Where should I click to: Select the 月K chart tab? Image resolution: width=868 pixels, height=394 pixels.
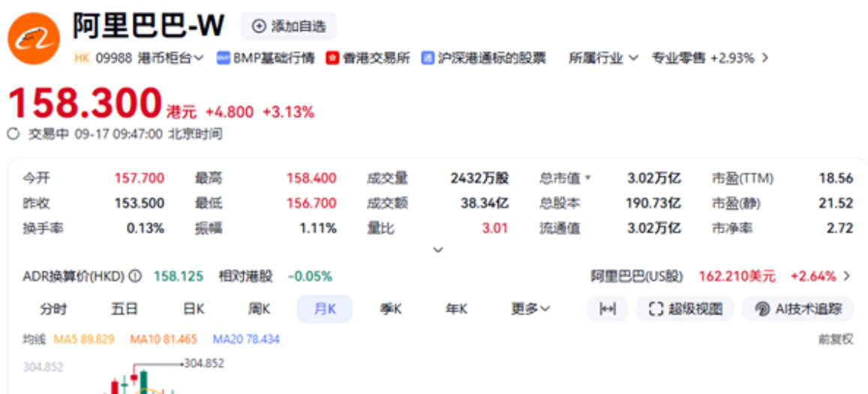pyautogui.click(x=325, y=308)
